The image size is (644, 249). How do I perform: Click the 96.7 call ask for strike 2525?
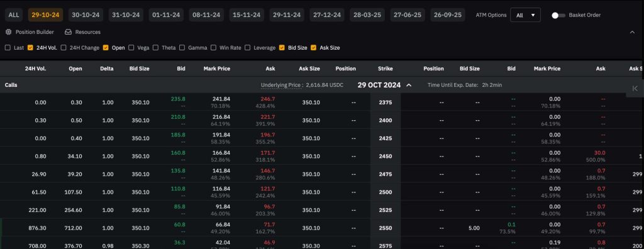pos(269,207)
